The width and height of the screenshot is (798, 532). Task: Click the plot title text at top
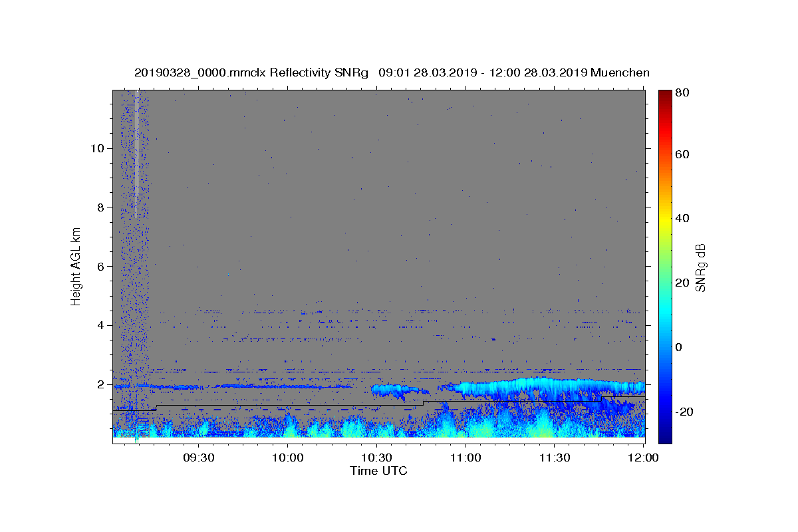392,72
